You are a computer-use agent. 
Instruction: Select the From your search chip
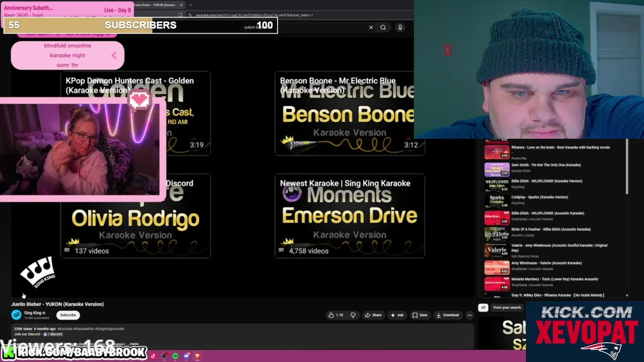[507, 307]
